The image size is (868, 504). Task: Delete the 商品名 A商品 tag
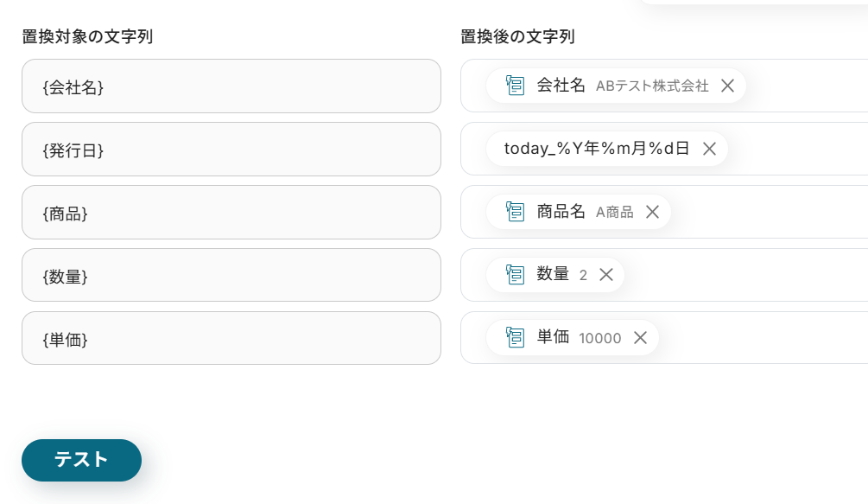pyautogui.click(x=652, y=212)
